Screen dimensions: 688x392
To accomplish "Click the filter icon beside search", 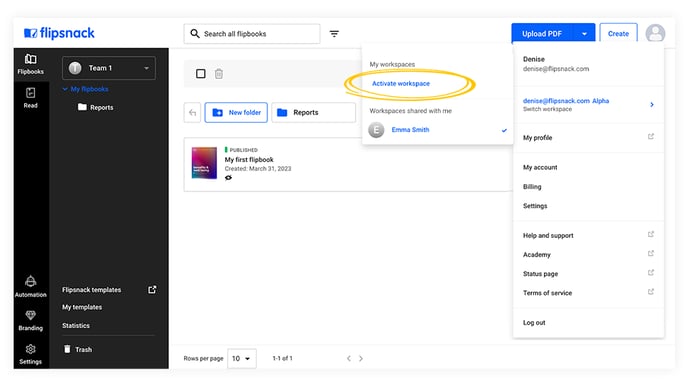I will (x=334, y=34).
